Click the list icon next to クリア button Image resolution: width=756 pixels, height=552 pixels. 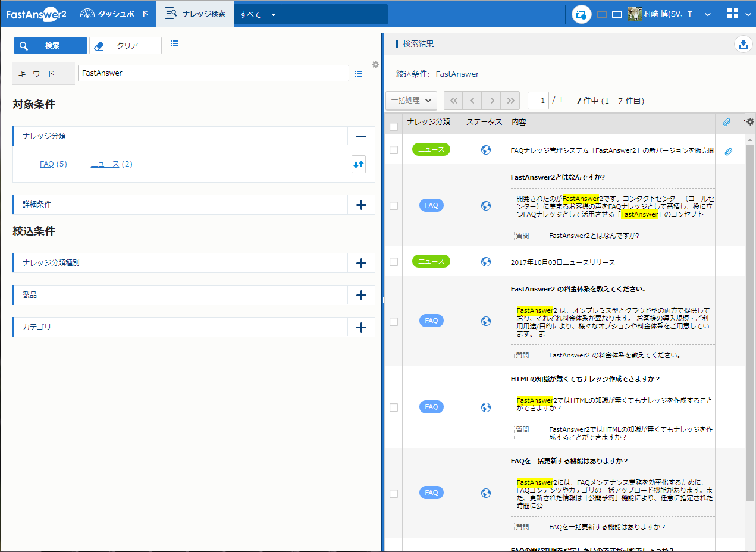coord(174,43)
